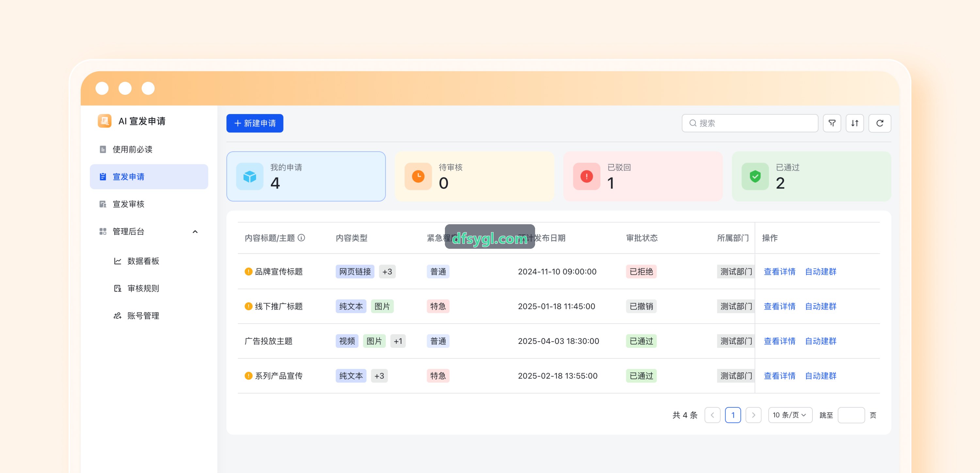Click the +3 tag in 品牌宣传标题 row

click(x=387, y=272)
